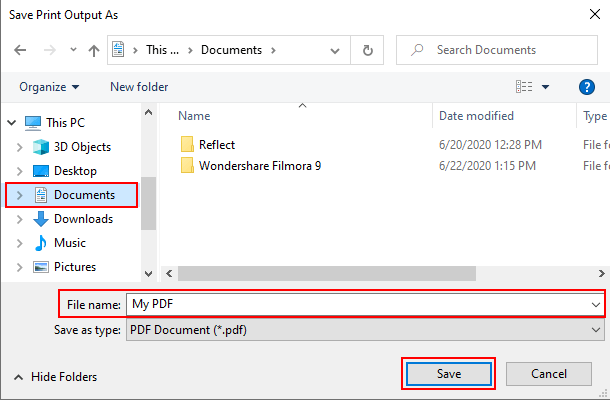Select 'Wondershare Filmora 9' folder name
Screen dimensions: 610x400
pos(260,166)
